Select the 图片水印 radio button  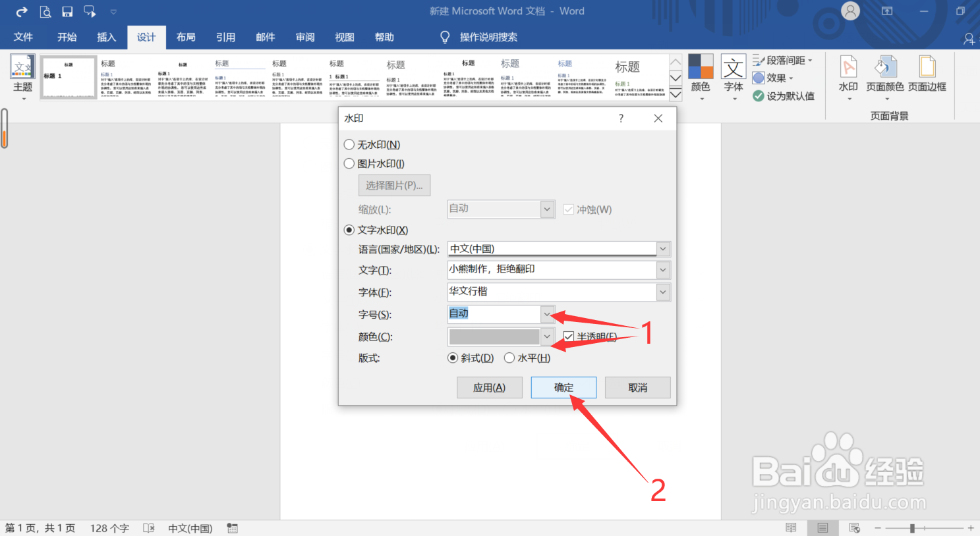(349, 163)
